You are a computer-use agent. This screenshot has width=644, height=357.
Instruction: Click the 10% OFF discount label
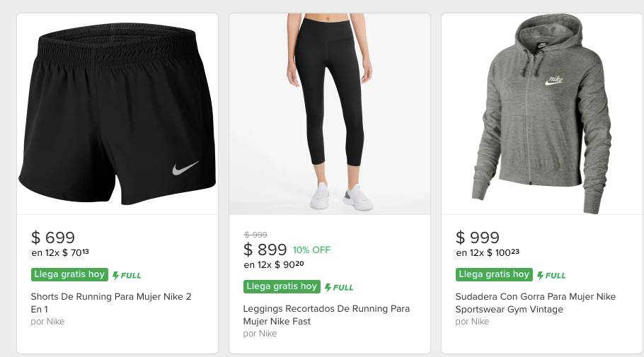click(311, 250)
